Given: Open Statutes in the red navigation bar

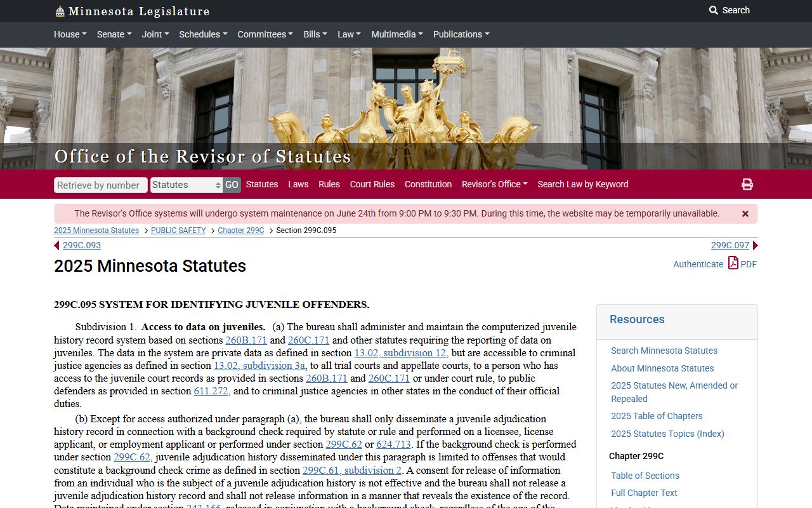Looking at the screenshot, I should 262,184.
